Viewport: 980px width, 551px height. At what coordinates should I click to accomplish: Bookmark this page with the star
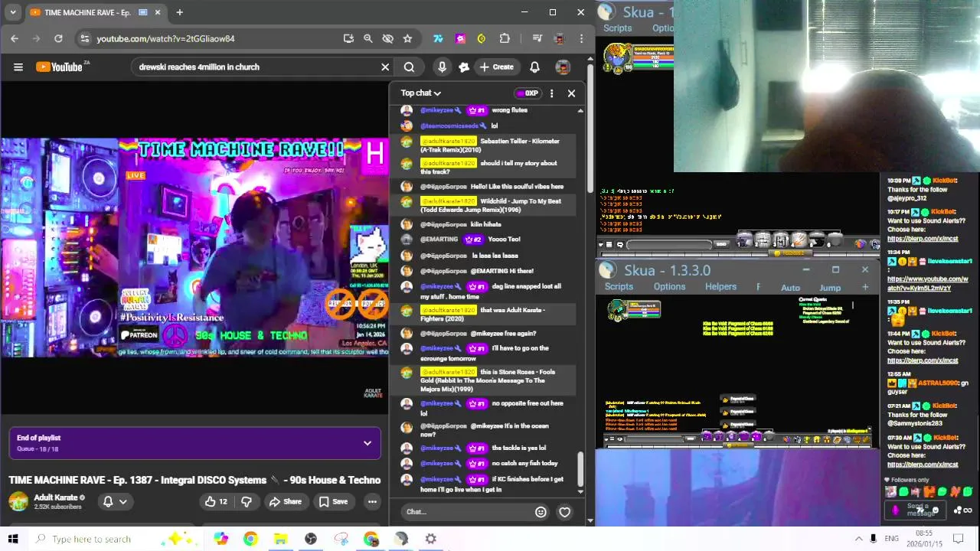click(407, 38)
